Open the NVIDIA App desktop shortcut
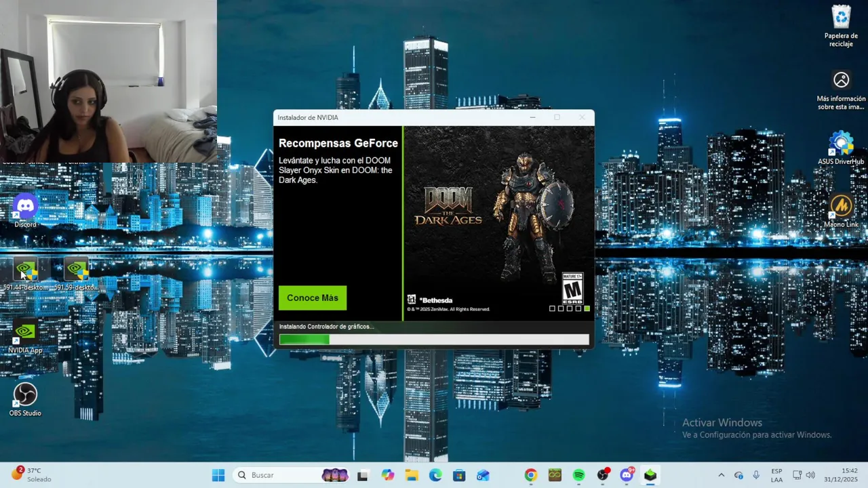The image size is (868, 488). (x=25, y=337)
